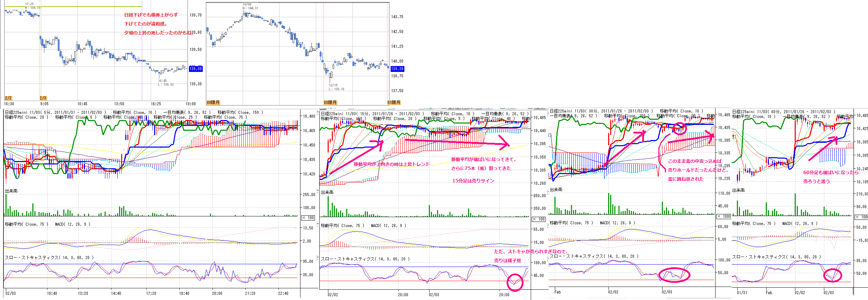Select the 2/2 date marker
This screenshot has width=868, height=300.
(x=9, y=98)
